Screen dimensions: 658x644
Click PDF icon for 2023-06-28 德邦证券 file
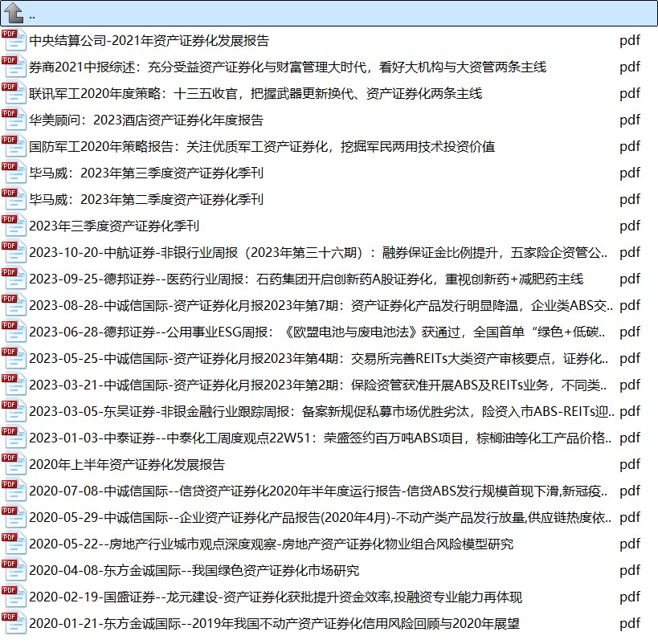(14, 332)
